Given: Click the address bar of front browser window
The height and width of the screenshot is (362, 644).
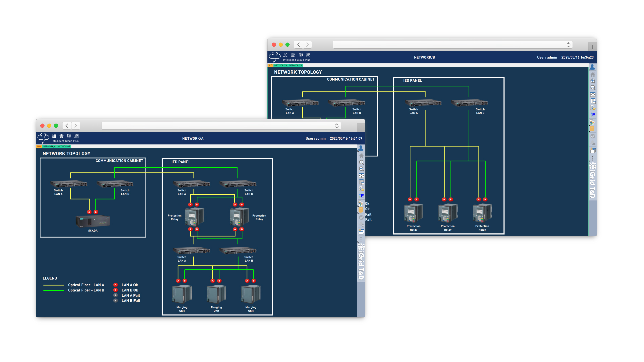Looking at the screenshot, I should pyautogui.click(x=218, y=126).
